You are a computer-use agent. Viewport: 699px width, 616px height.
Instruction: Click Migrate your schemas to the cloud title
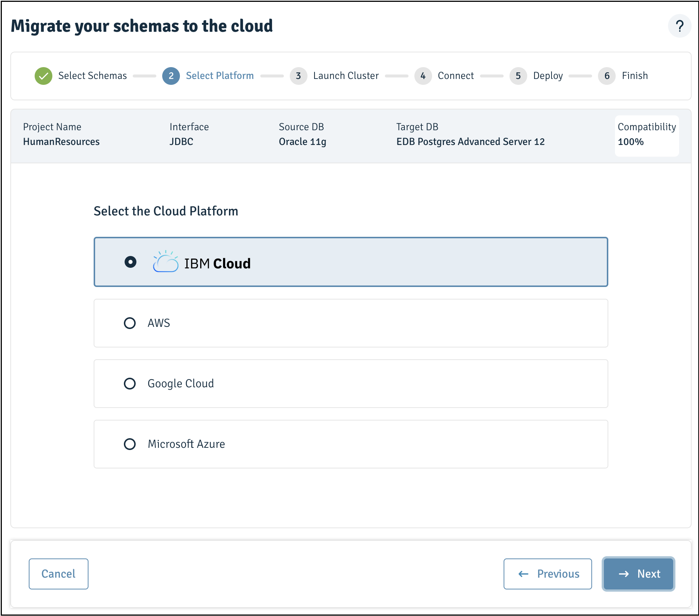tap(142, 26)
